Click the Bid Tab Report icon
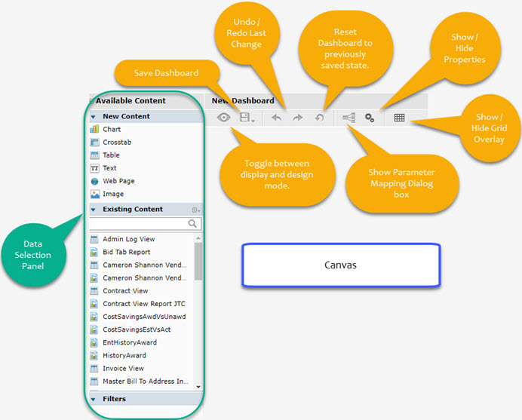The height and width of the screenshot is (420, 522). click(x=94, y=252)
